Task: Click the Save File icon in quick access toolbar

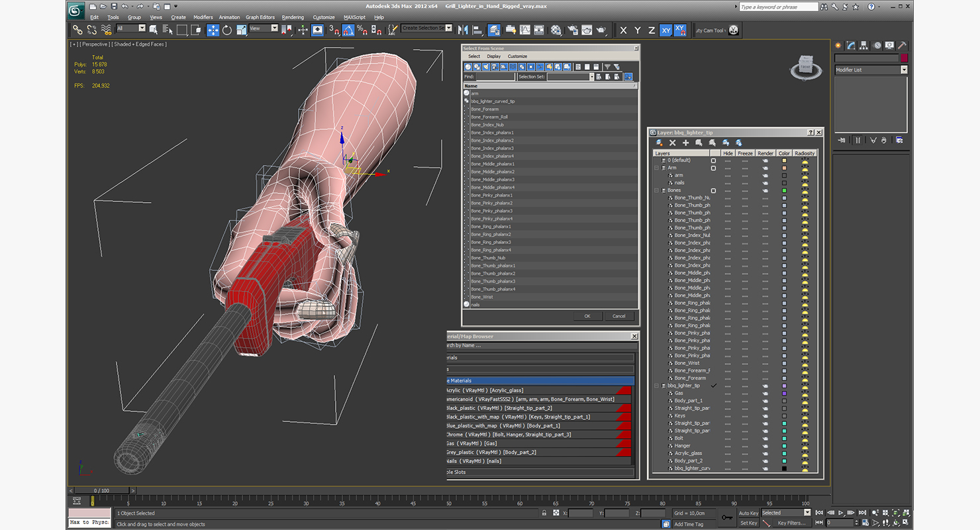Action: click(115, 7)
